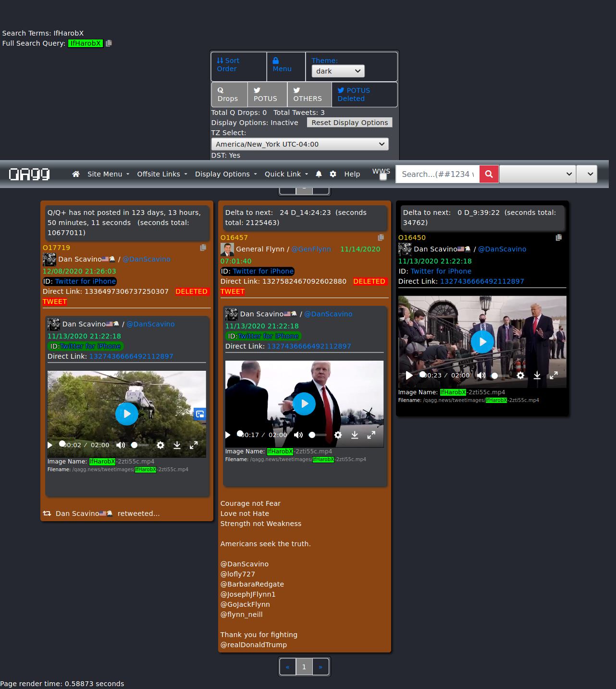The image size is (616, 689).
Task: Open direct link 1327436666492112897 in post 016450
Action: (482, 281)
